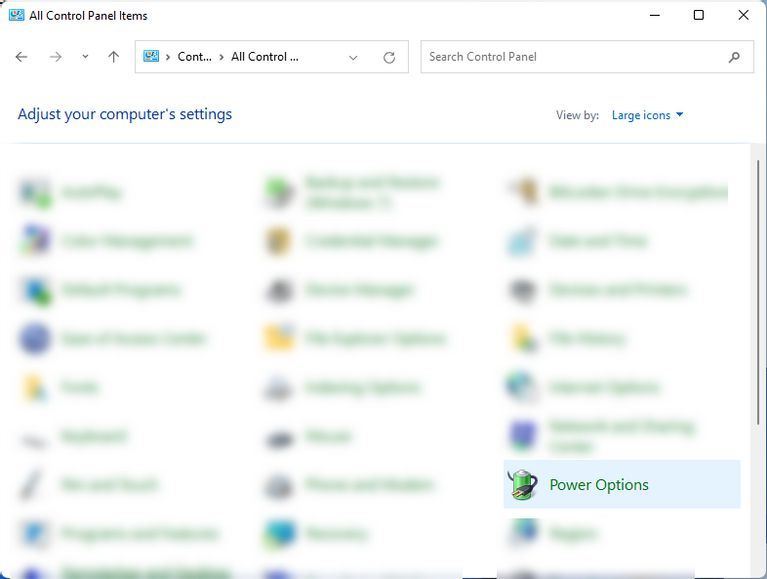Click the Forward navigation arrow
Image resolution: width=767 pixels, height=579 pixels.
(x=56, y=57)
